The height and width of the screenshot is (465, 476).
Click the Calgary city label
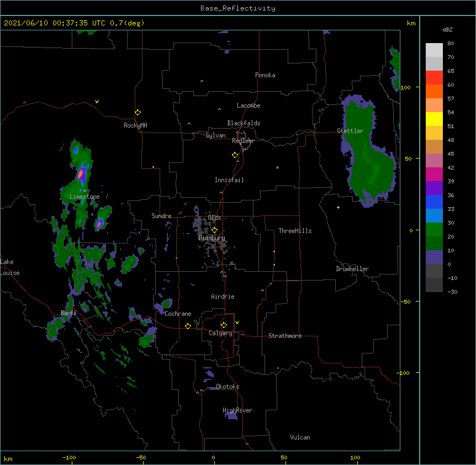pyautogui.click(x=220, y=333)
